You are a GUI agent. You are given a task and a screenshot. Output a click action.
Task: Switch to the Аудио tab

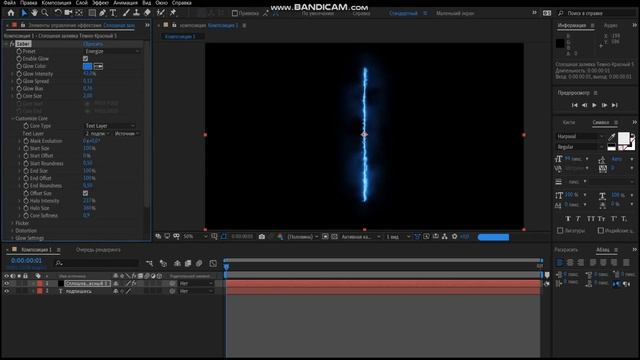(x=611, y=25)
